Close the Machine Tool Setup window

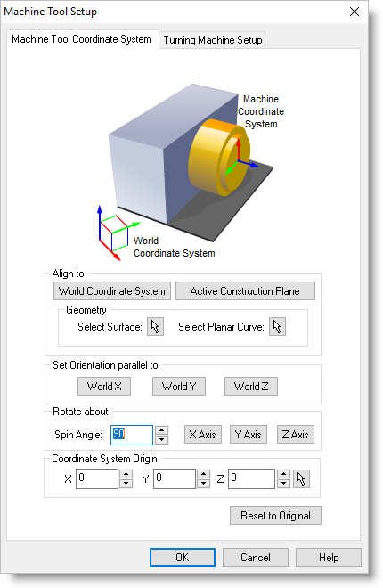(x=354, y=12)
